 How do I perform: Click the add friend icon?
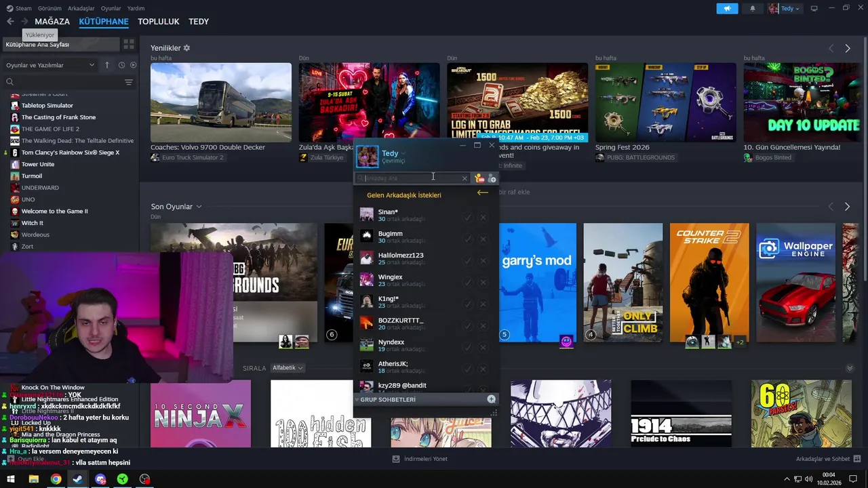pos(492,178)
